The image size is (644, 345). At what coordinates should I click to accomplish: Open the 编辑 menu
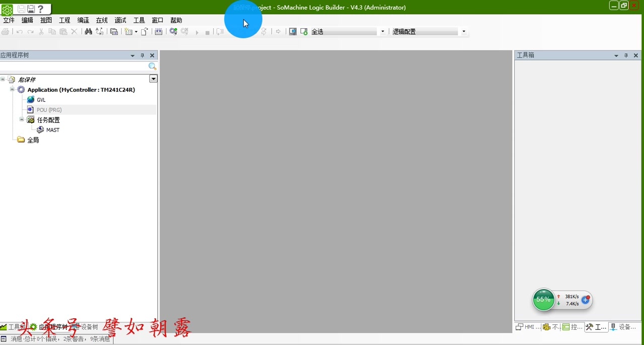click(27, 20)
